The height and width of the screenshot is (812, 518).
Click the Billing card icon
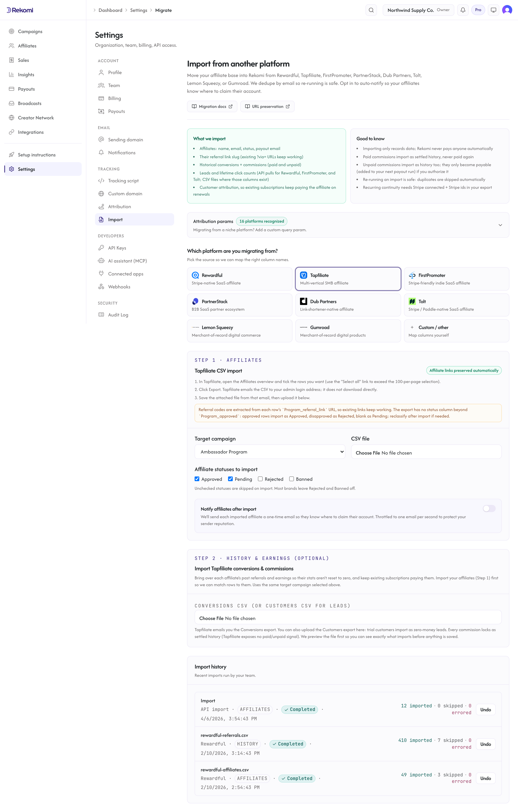(101, 99)
